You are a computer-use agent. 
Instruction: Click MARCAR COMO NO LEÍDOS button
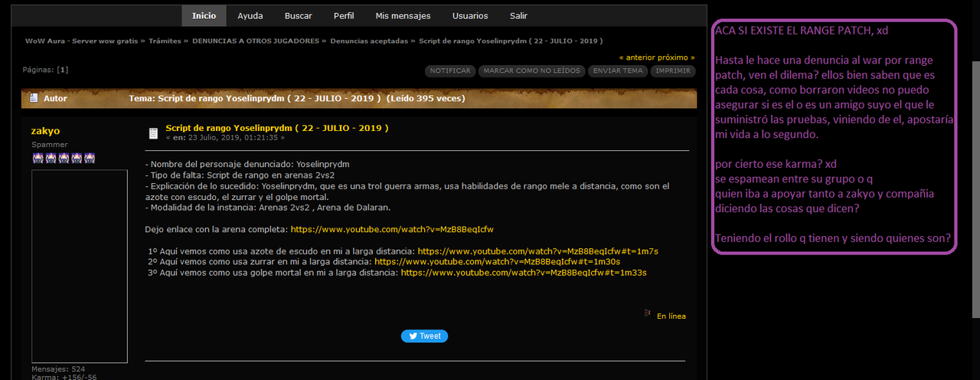coord(532,70)
